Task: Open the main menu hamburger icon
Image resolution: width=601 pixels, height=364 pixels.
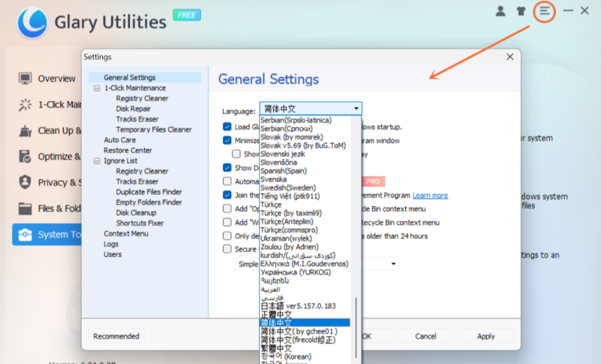Action: click(x=544, y=11)
